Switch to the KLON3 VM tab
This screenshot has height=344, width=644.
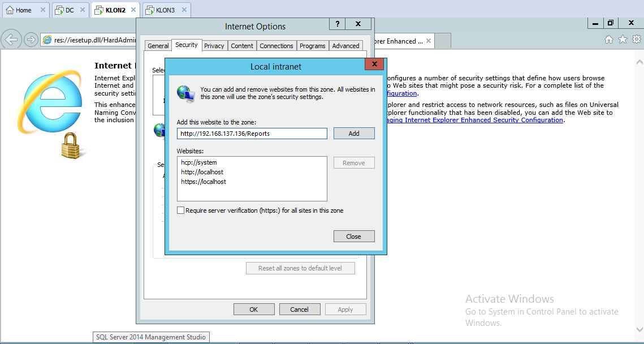point(165,10)
